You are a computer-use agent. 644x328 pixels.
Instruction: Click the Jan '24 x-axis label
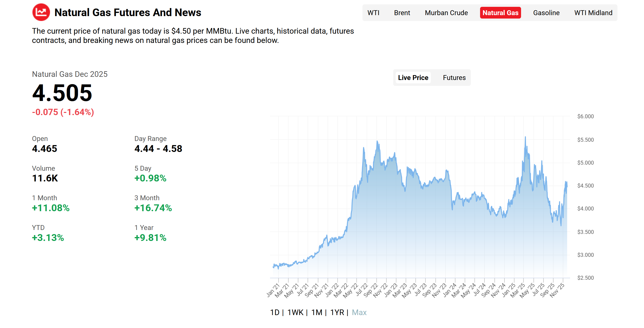(450, 290)
